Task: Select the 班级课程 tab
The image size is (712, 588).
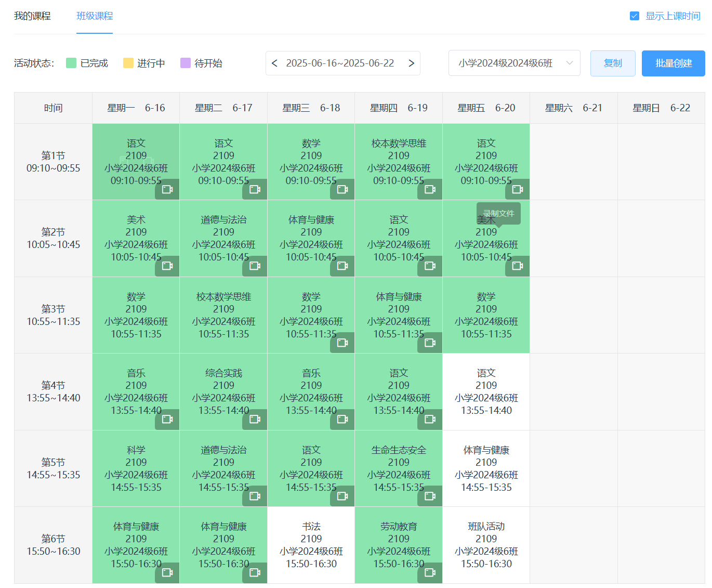Action: point(95,16)
